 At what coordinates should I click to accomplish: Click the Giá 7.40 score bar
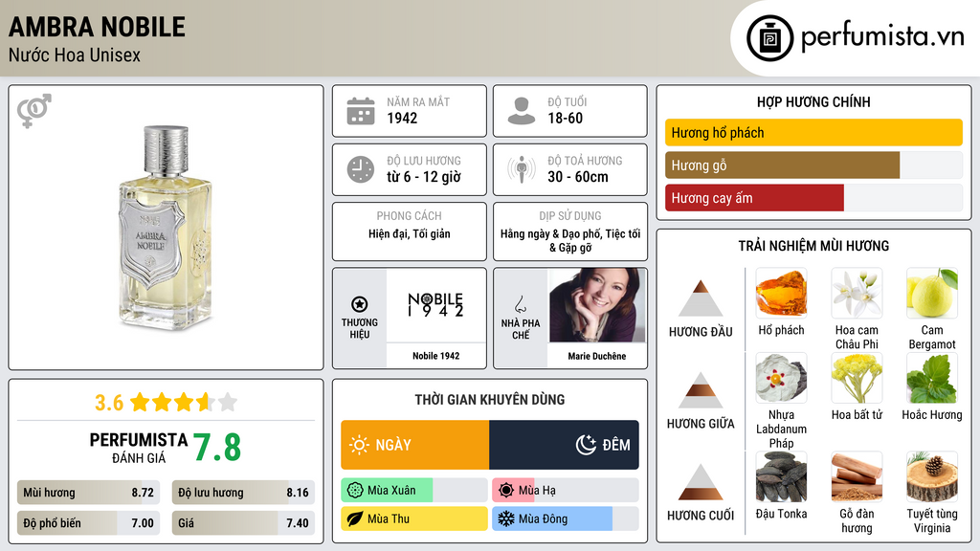243,523
